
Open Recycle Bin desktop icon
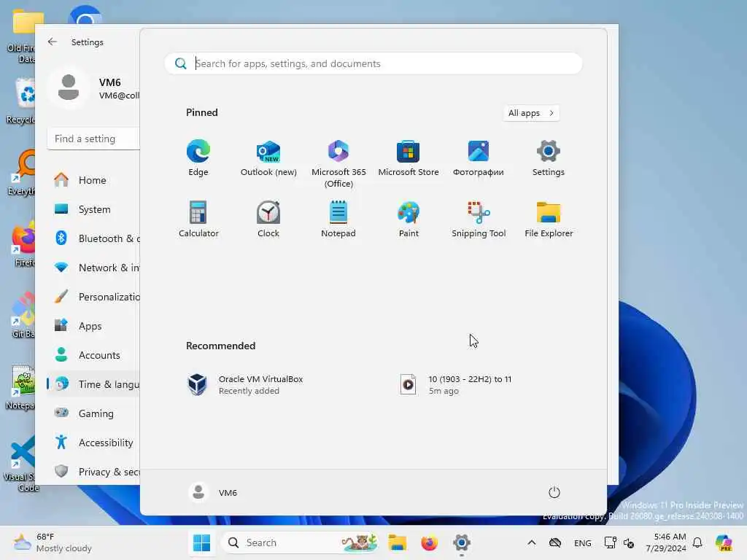23,101
